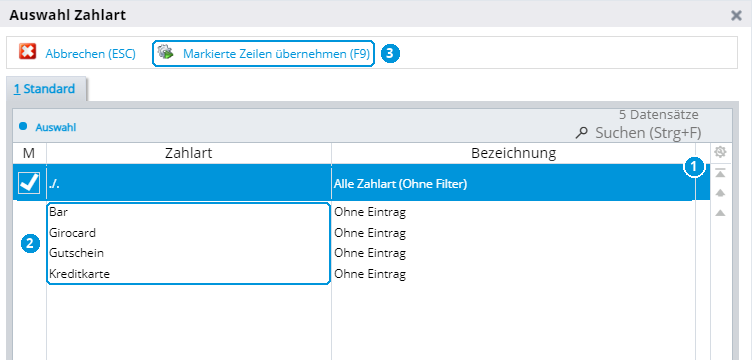Click the plain triangle single-row-up arrow
Viewport: 752px width, 360px height.
click(720, 213)
